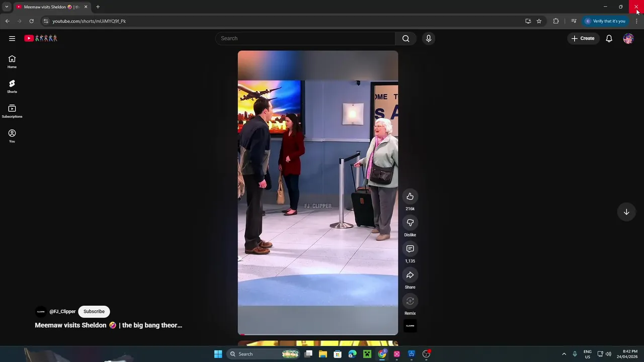Focus the YouTube Search input field
The height and width of the screenshot is (362, 644).
pos(305,38)
